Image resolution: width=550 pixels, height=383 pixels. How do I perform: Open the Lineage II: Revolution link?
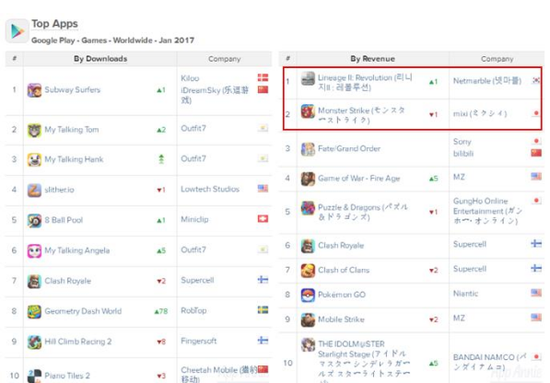click(365, 82)
